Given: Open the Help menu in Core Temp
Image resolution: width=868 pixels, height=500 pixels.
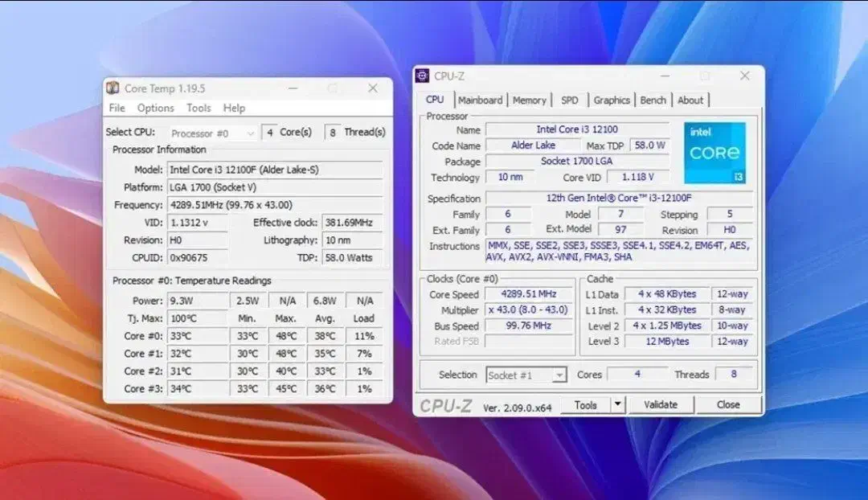Looking at the screenshot, I should point(234,108).
